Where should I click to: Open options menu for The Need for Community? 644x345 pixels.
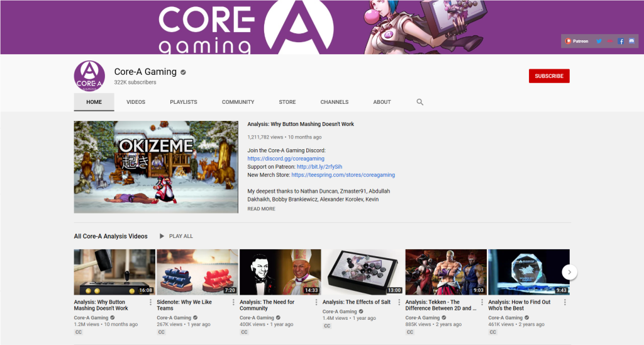[316, 302]
